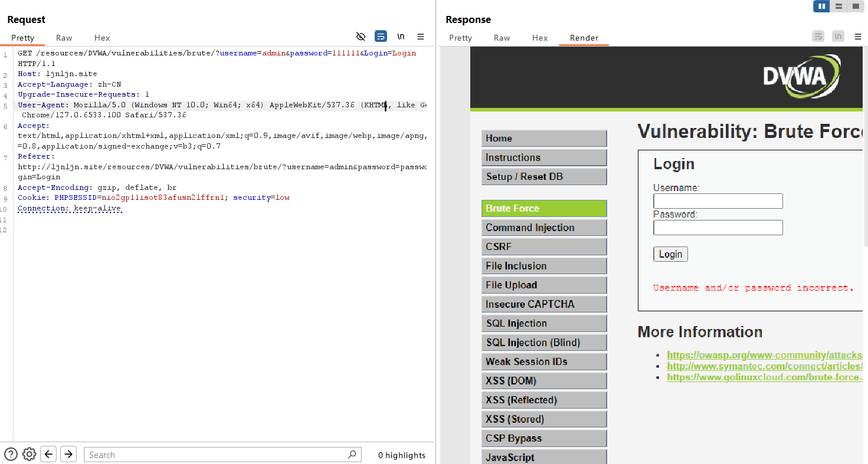
Task: Open the help question mark icon
Action: [x=11, y=454]
